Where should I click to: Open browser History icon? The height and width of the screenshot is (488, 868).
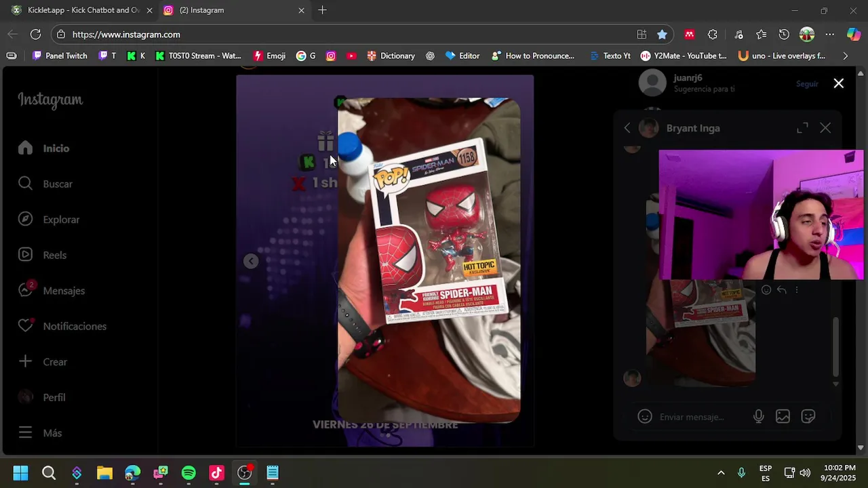pyautogui.click(x=784, y=35)
